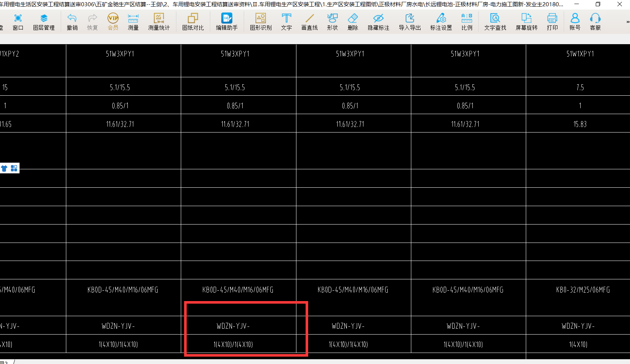This screenshot has width=630, height=364.
Task: Select the 测量 measure tool
Action: click(x=133, y=22)
